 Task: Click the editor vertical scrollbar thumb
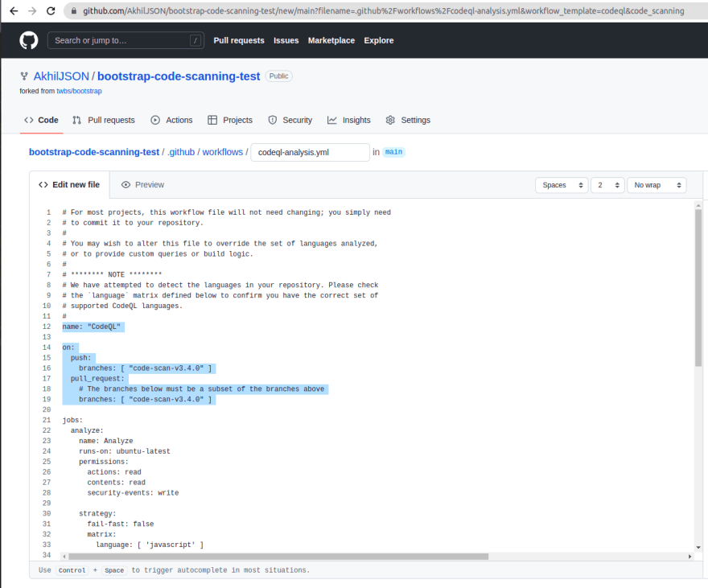point(698,287)
